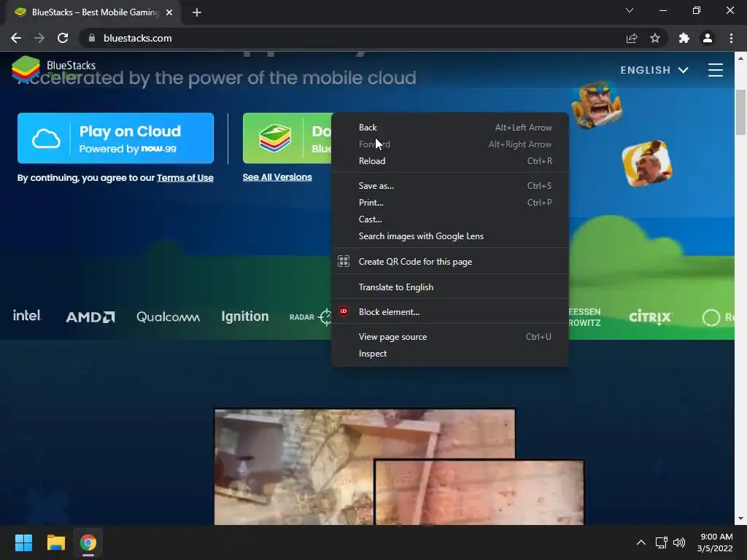Click the page vertical scrollbar thumb

[x=740, y=112]
